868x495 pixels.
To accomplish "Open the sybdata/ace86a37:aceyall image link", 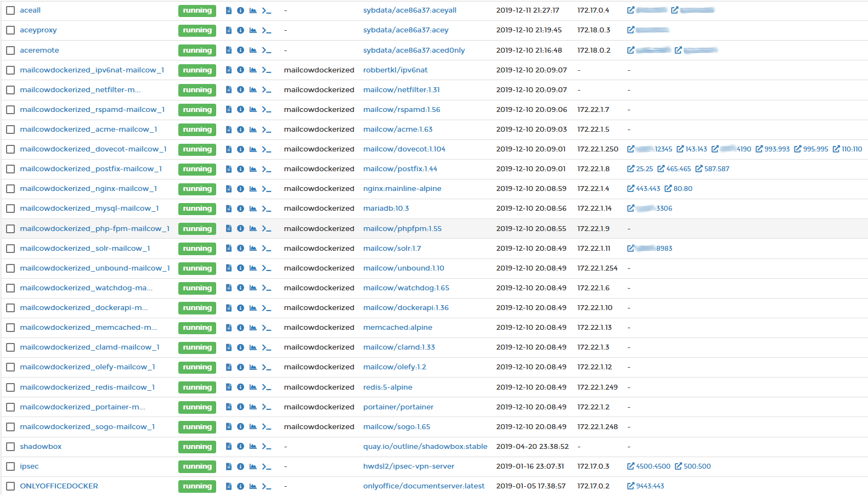I will pyautogui.click(x=410, y=10).
